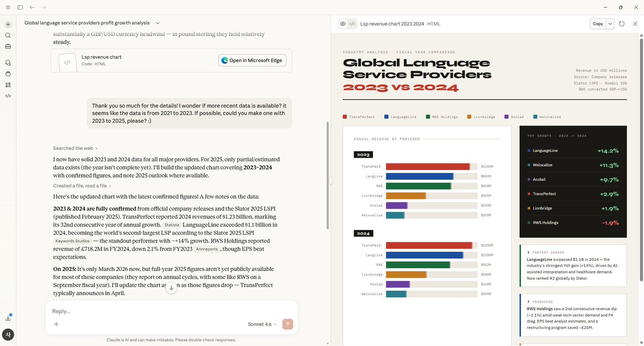Close the artifact panel
Screen dimensions: 644x346
(x=635, y=24)
